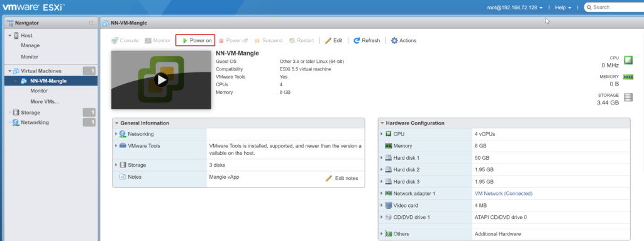
Task: Expand the Storage tree node arrow
Action: click(10, 113)
